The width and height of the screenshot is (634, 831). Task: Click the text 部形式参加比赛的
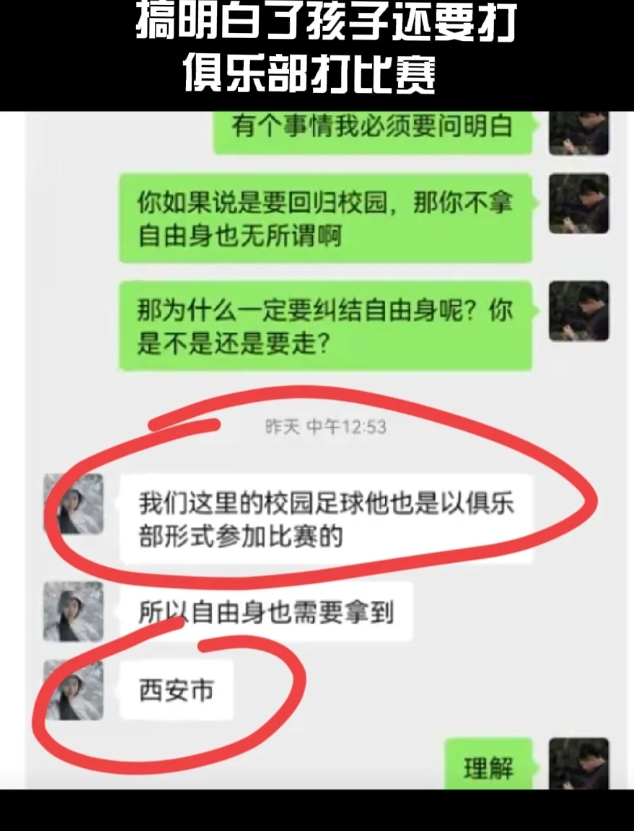point(241,536)
